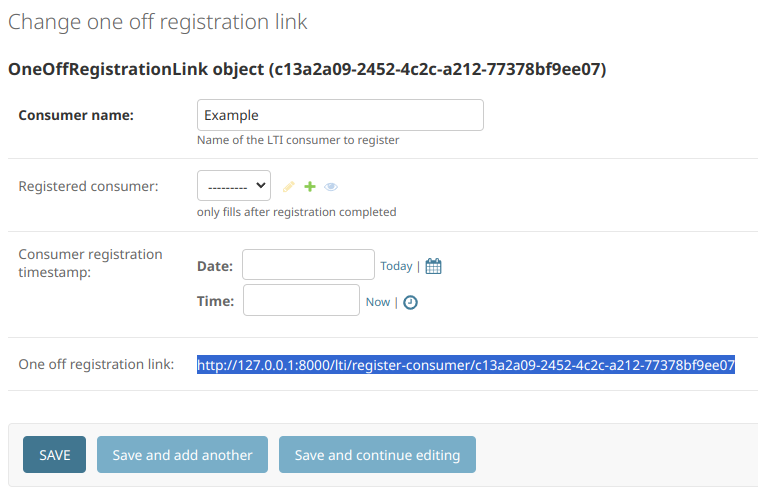Image resolution: width=758 pixels, height=490 pixels.
Task: Click the Time label text
Action: (216, 301)
